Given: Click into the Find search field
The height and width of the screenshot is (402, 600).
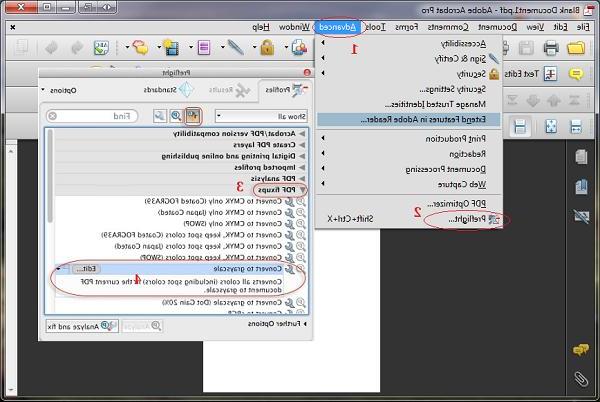Looking at the screenshot, I should (x=92, y=116).
